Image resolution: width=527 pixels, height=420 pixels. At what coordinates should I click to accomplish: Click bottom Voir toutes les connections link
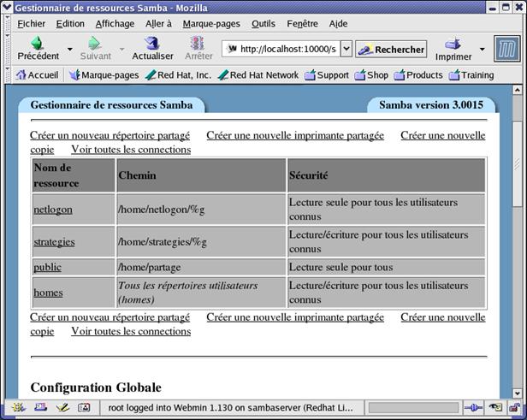[x=131, y=331]
